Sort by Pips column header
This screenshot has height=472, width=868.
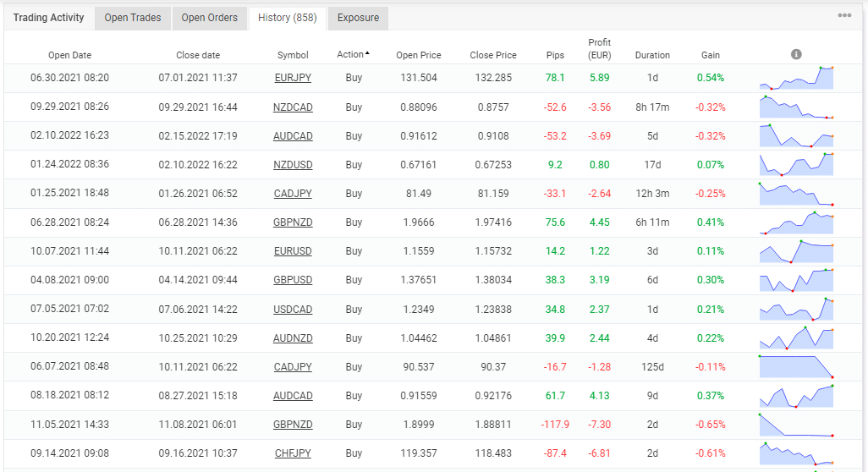tap(555, 55)
